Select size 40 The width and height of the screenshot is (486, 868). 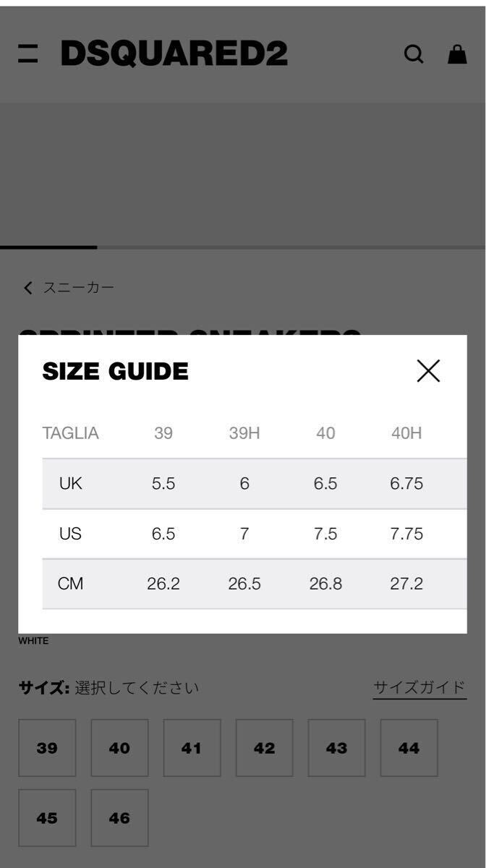point(119,748)
